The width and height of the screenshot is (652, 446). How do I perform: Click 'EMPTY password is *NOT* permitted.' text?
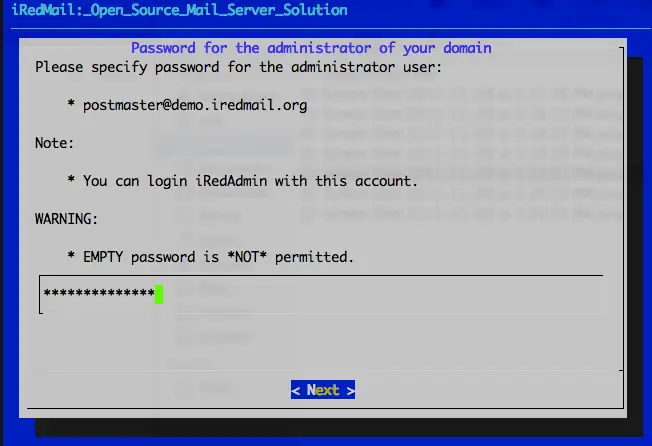[x=218, y=257]
